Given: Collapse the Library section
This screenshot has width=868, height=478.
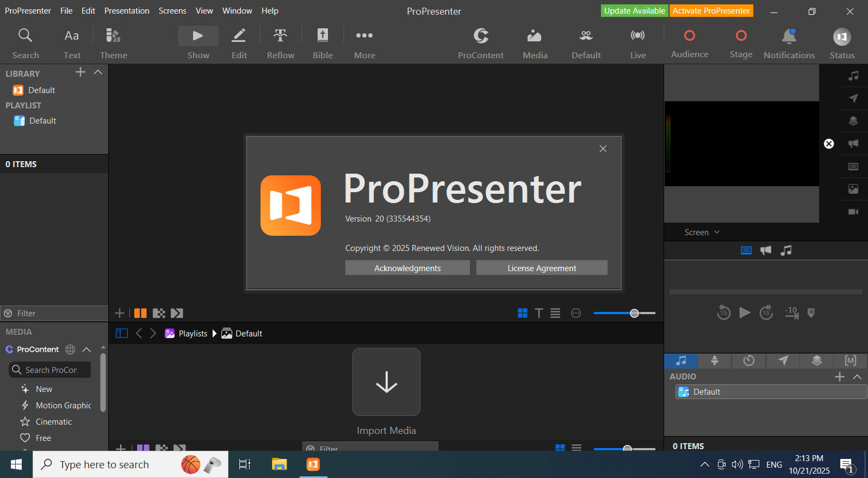Looking at the screenshot, I should pos(98,72).
